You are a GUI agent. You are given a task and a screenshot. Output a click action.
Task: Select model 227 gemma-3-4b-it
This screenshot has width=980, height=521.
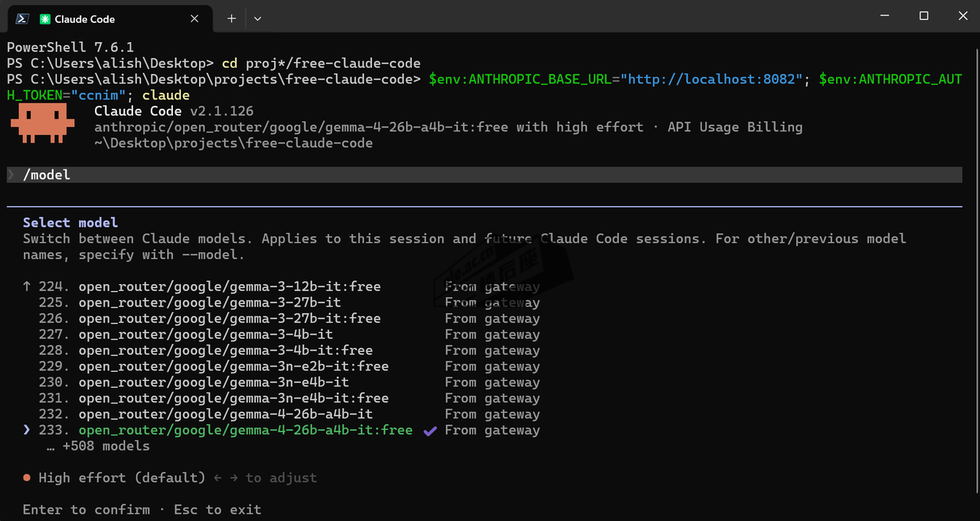pos(206,334)
